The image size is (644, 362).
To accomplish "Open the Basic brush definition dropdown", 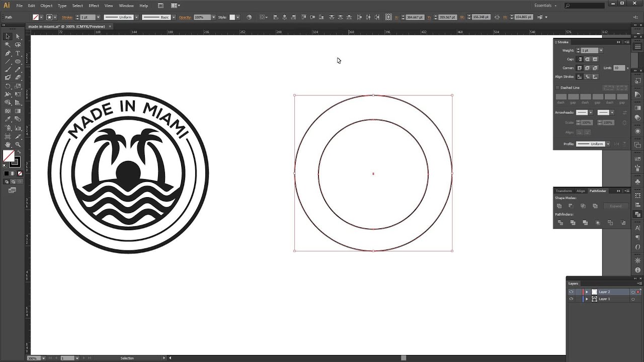I will 174,17.
